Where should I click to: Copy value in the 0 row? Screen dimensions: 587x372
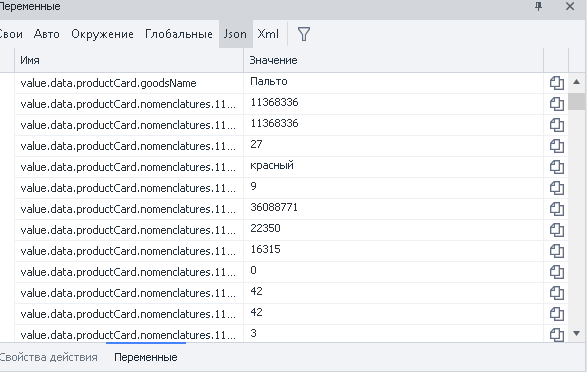556,272
